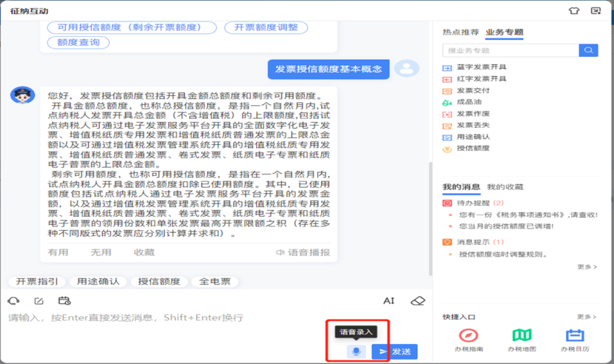
Task: Click the edit note icon in input toolbar
Action: (39, 300)
